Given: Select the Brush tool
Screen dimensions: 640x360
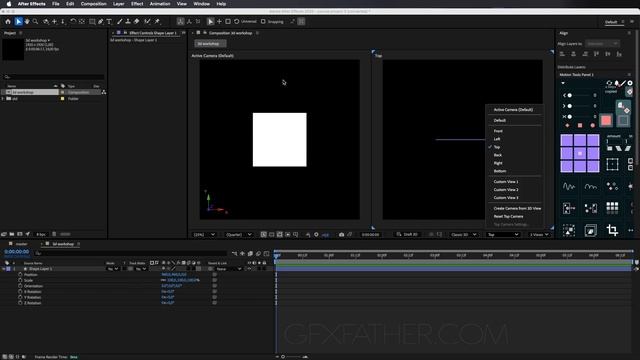Looking at the screenshot, I should click(x=120, y=21).
